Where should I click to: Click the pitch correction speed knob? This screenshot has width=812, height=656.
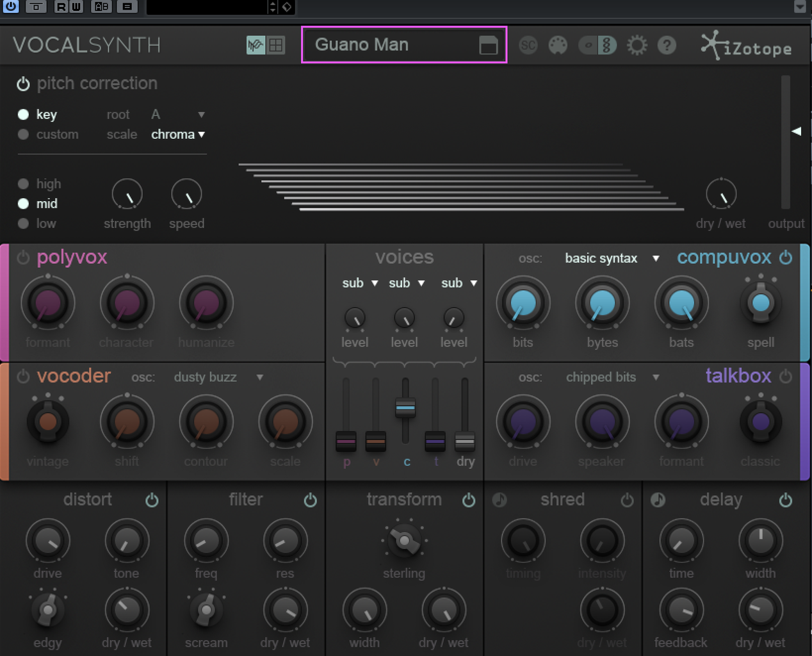point(186,194)
